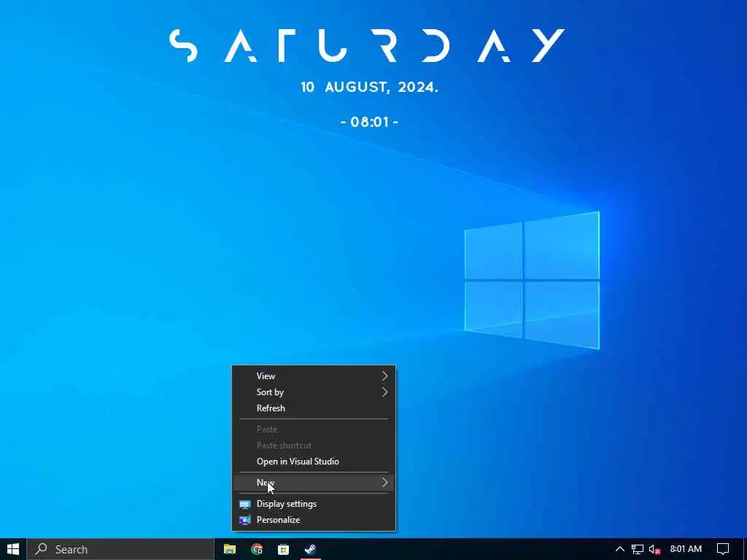The image size is (747, 560).
Task: Open the 8:01 AM taskbar clock
Action: pos(686,549)
